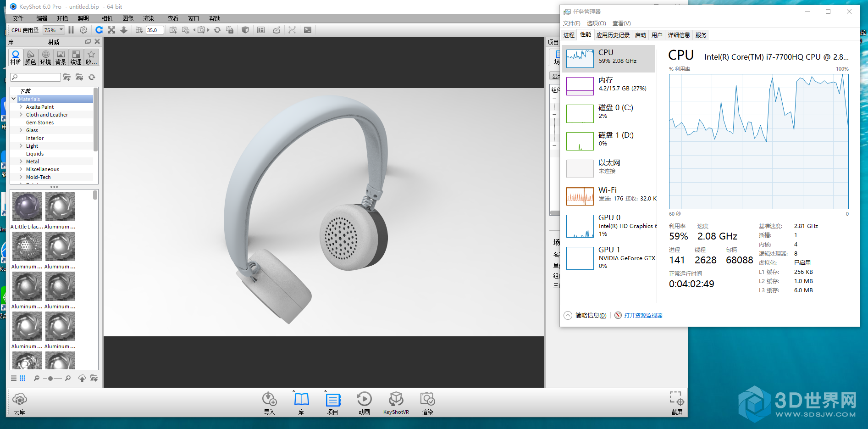Click the focal length field showing 35.0

click(155, 30)
